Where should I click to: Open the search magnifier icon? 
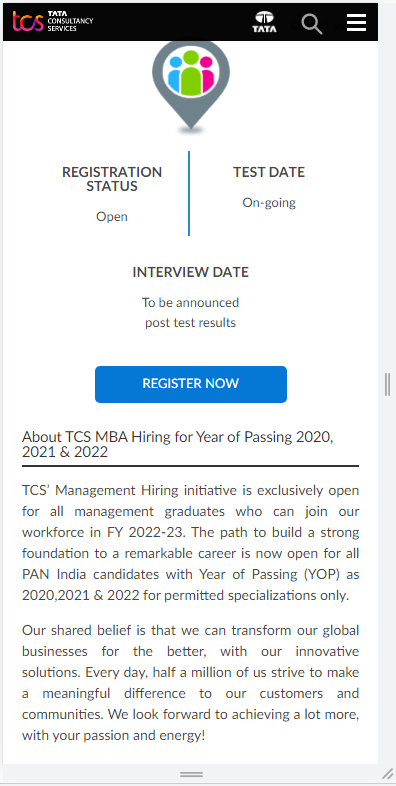tap(312, 23)
